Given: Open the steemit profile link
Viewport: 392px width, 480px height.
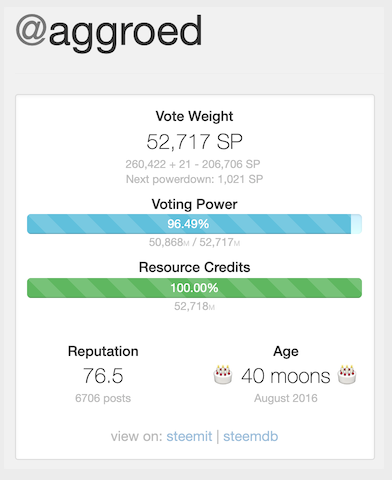Looking at the screenshot, I should pyautogui.click(x=189, y=436).
